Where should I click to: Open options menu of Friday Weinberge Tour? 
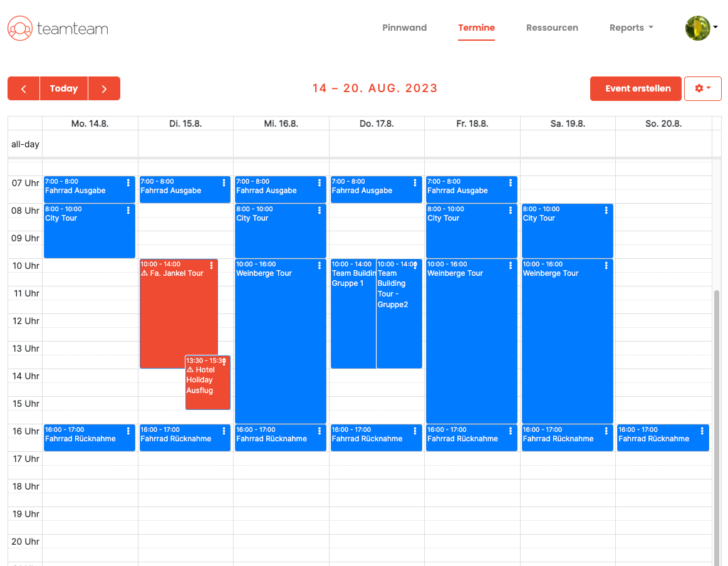pyautogui.click(x=511, y=266)
